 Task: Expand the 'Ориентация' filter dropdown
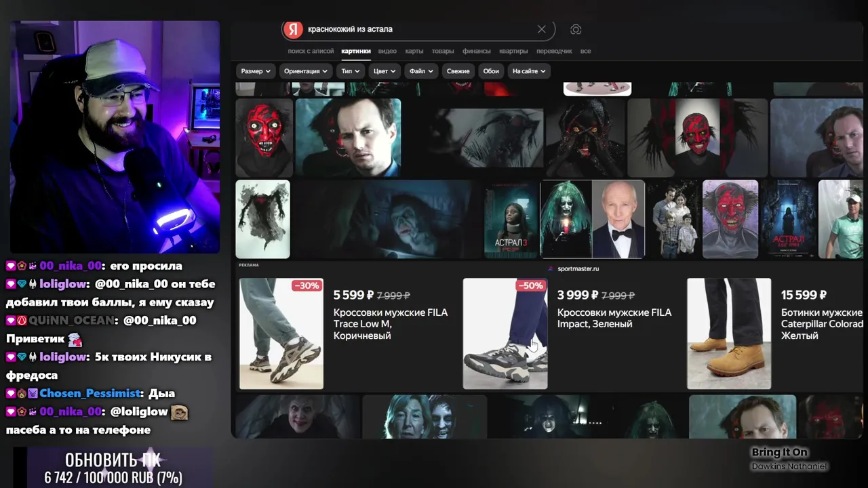pyautogui.click(x=306, y=71)
